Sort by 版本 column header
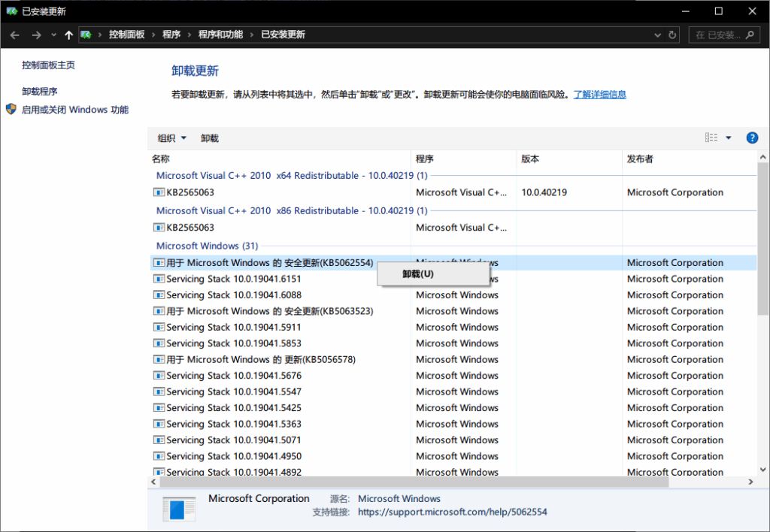Image resolution: width=770 pixels, height=532 pixels. [569, 159]
